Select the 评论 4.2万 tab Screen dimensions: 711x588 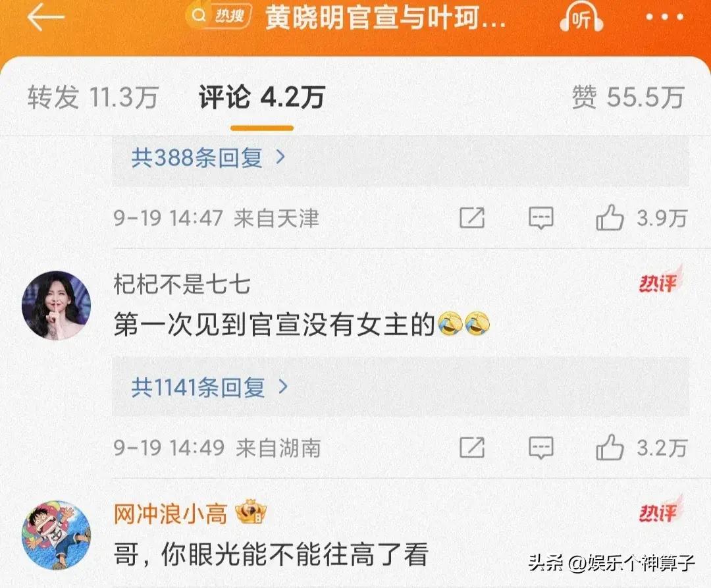click(x=261, y=97)
